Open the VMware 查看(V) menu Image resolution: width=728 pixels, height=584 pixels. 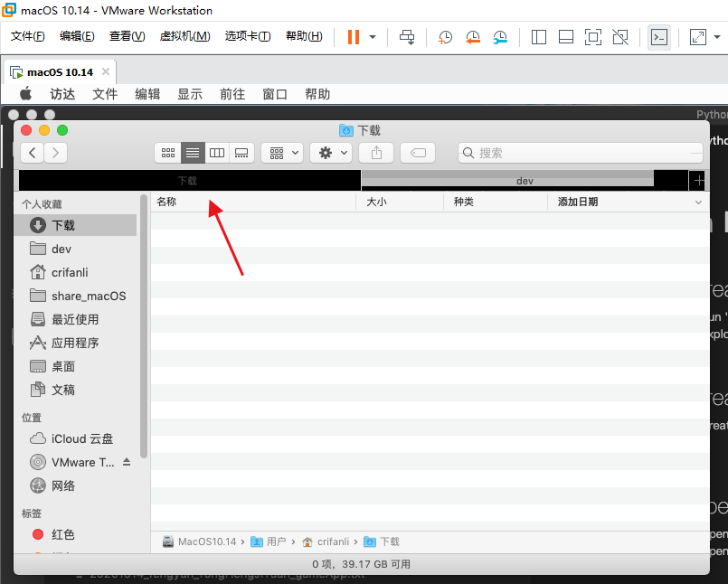pos(127,36)
